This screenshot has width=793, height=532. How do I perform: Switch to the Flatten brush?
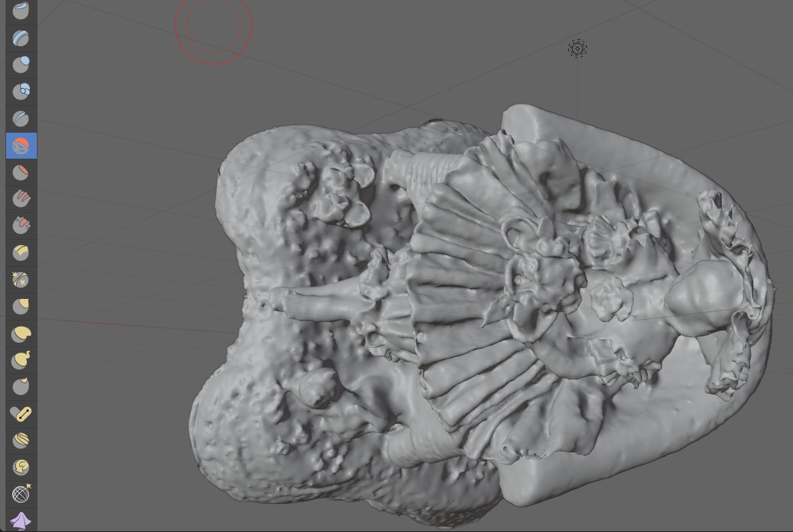click(x=21, y=172)
